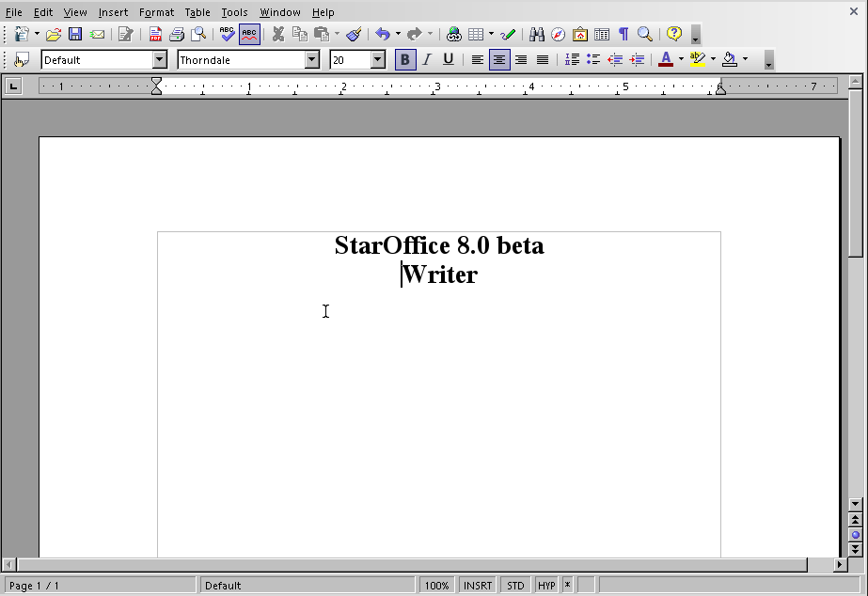The width and height of the screenshot is (868, 596).
Task: Expand the paragraph style dropdown
Action: pos(160,60)
